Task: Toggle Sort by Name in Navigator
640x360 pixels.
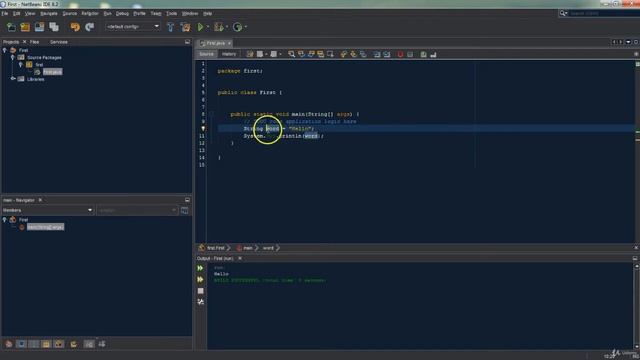Action: click(89, 344)
